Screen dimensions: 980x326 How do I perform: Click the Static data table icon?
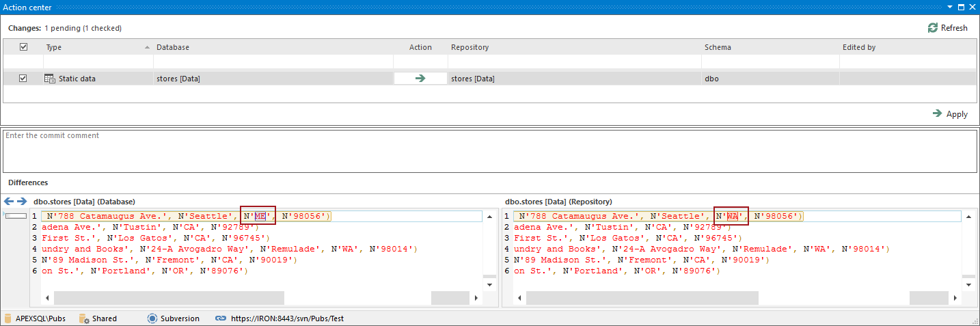[50, 79]
